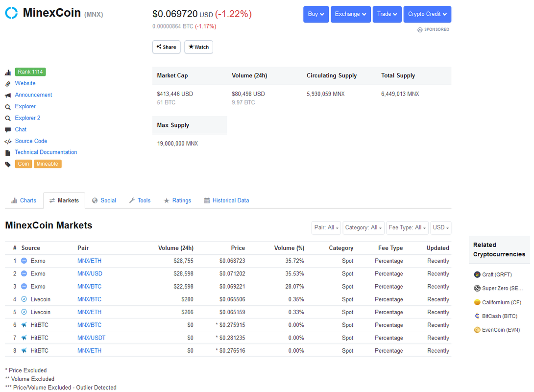Click the megaphone icon beside Announcement
The height and width of the screenshot is (392, 534).
(x=8, y=96)
